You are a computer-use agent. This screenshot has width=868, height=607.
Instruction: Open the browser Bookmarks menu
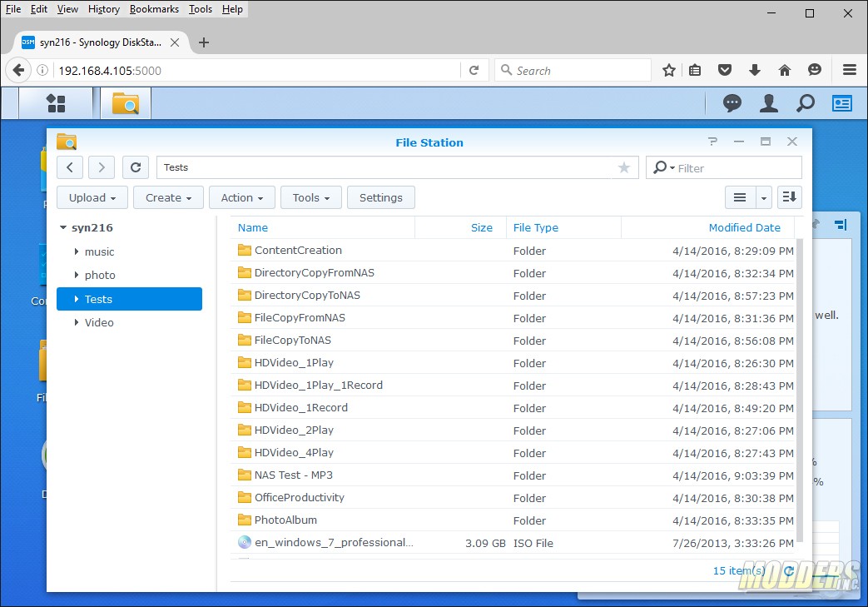[x=154, y=9]
